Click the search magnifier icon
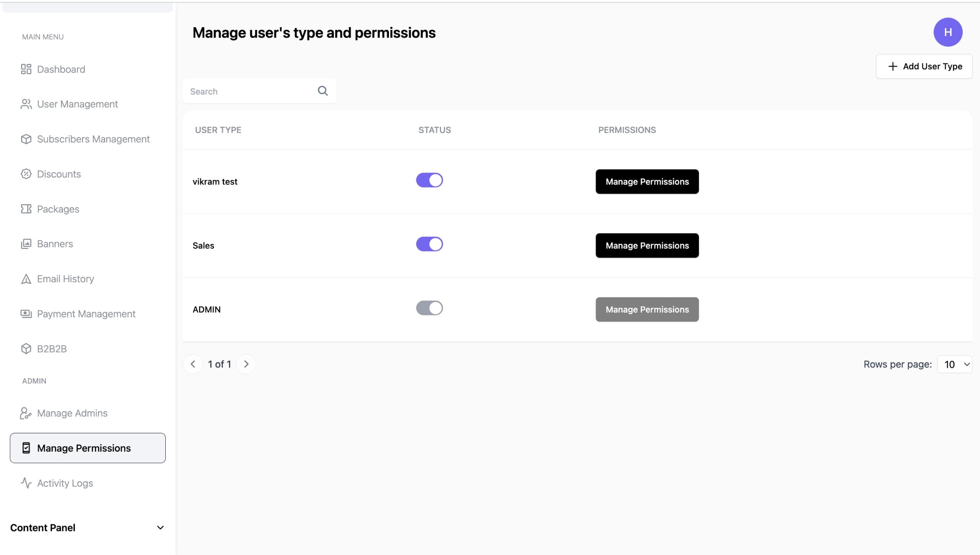The image size is (980, 555). point(322,91)
